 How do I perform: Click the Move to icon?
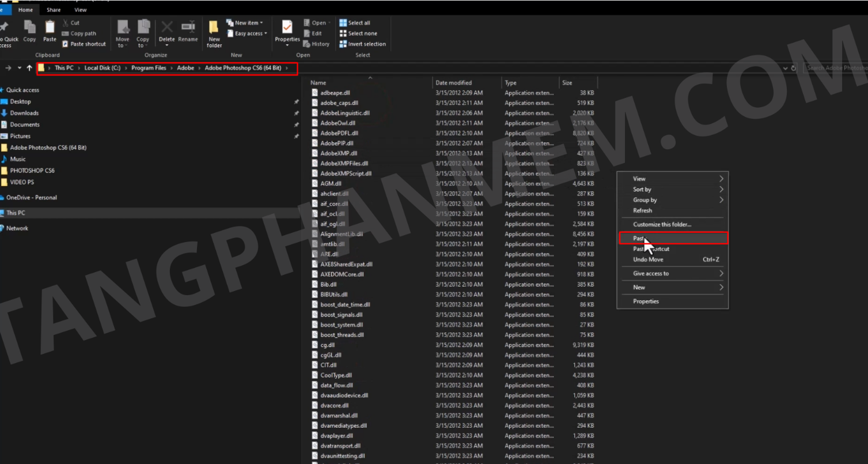click(x=123, y=33)
